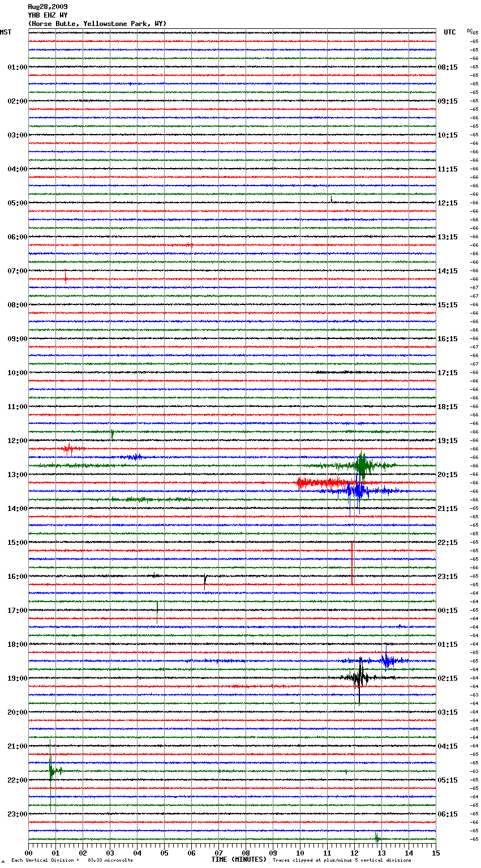The image size is (481, 868).
Task: Select the 08:00 MST time label
Action: 18,305
